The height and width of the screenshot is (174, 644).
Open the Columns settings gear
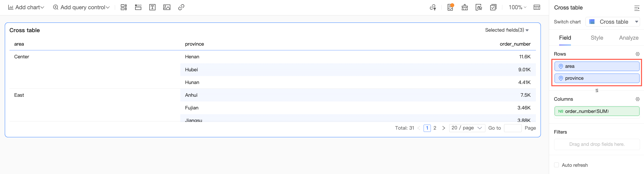(x=638, y=99)
